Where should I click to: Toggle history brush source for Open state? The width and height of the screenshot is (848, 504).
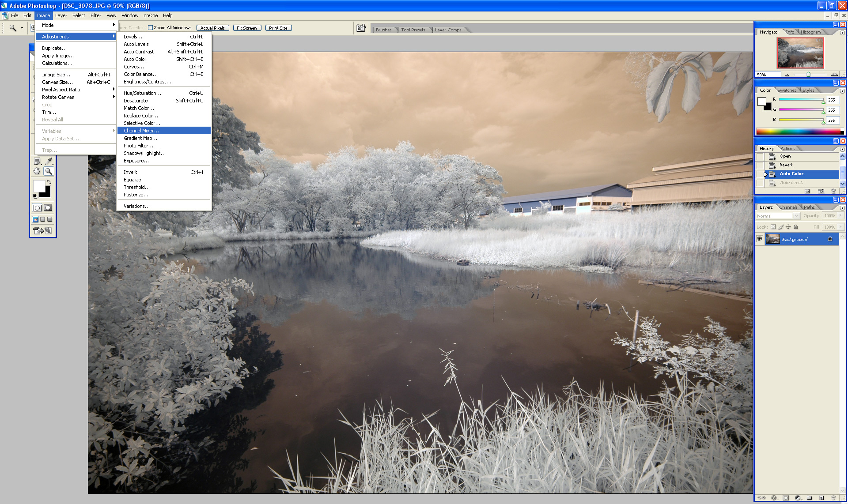click(760, 156)
